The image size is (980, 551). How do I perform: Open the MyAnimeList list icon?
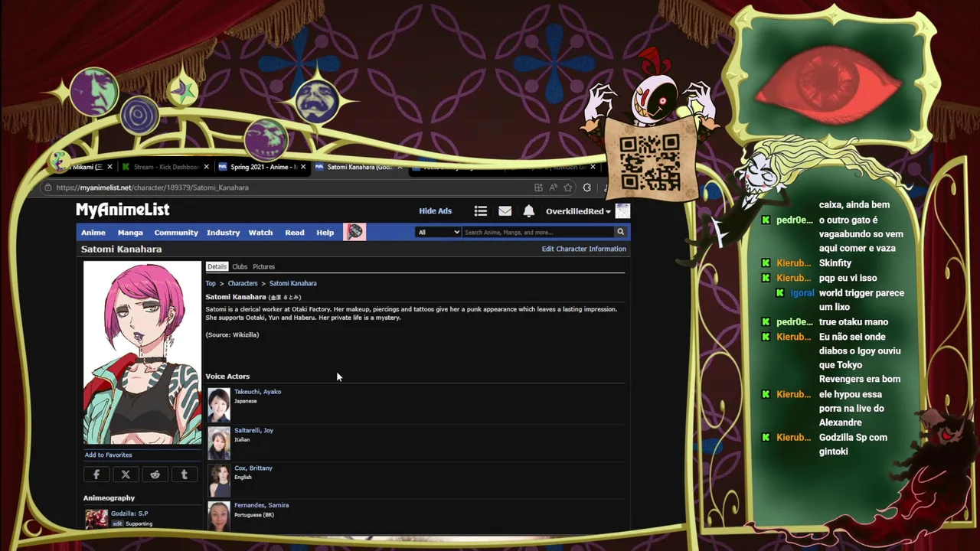click(480, 211)
